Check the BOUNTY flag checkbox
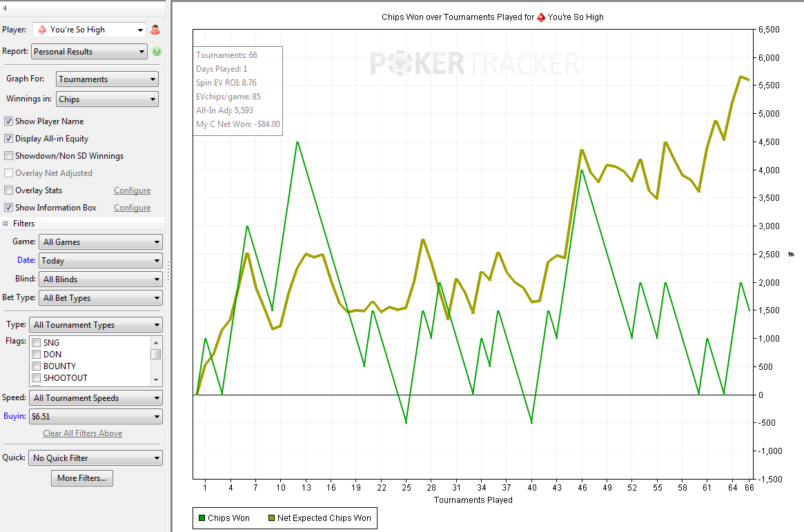This screenshot has height=532, width=804. [37, 366]
